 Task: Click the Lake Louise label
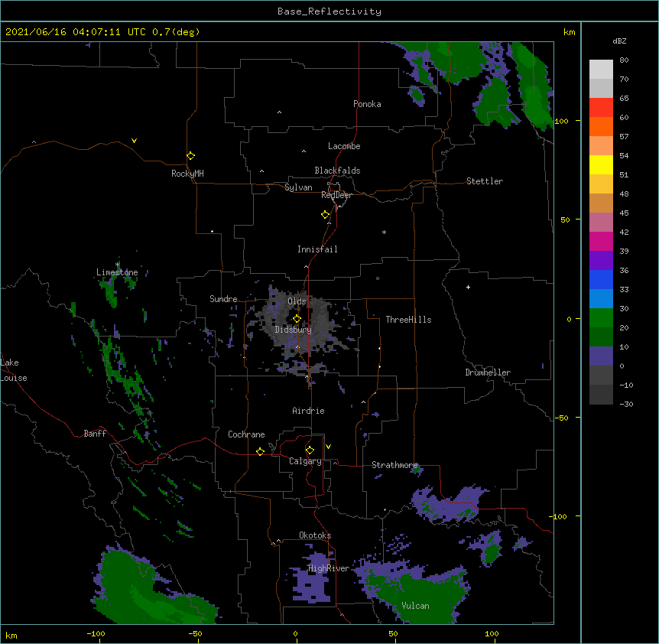tap(14, 370)
